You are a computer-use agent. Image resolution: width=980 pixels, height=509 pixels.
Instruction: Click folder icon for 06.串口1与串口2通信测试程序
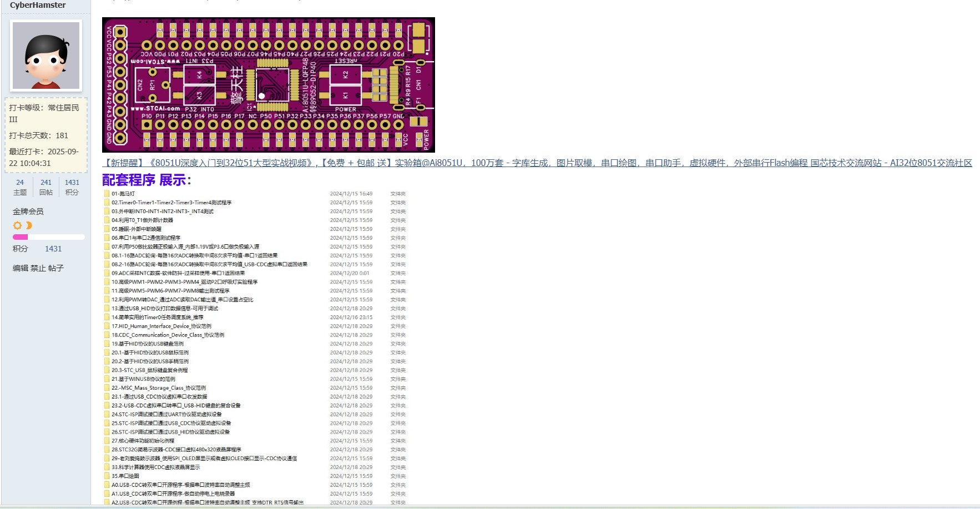107,238
